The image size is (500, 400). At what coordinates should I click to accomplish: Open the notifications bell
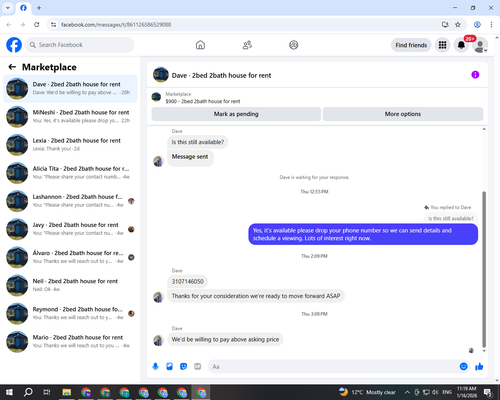[x=461, y=45]
